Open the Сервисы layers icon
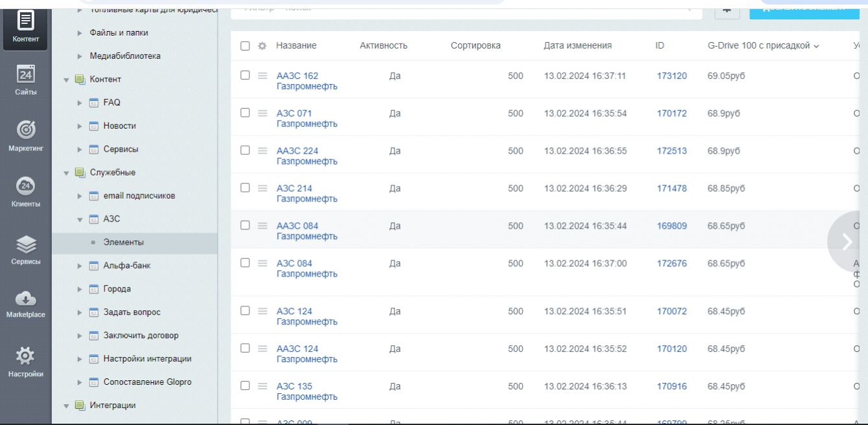The height and width of the screenshot is (425, 868). [x=25, y=244]
